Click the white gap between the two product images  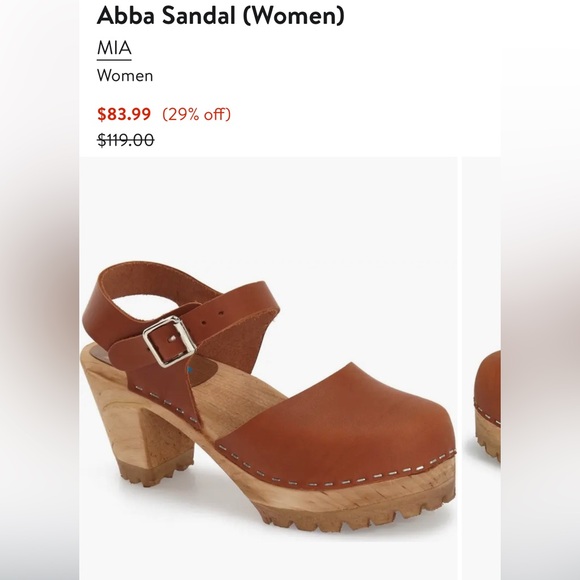click(460, 368)
